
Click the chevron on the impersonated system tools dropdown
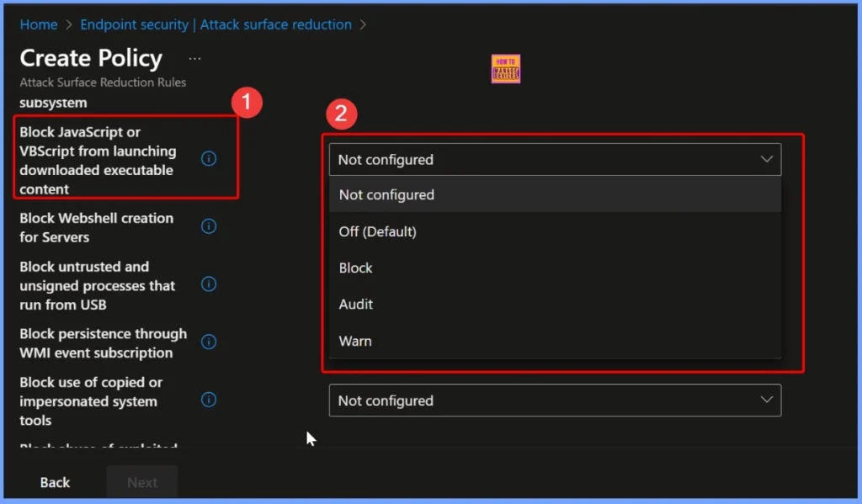tap(766, 401)
